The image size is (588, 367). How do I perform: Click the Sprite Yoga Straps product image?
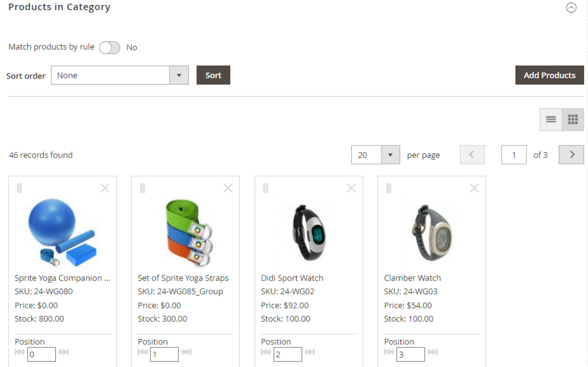(189, 233)
